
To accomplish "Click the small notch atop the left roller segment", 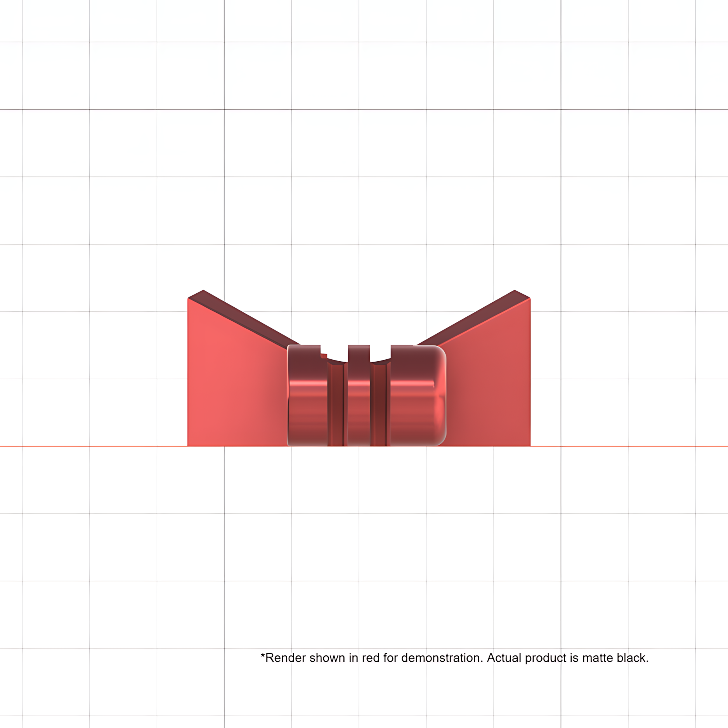I will [324, 355].
